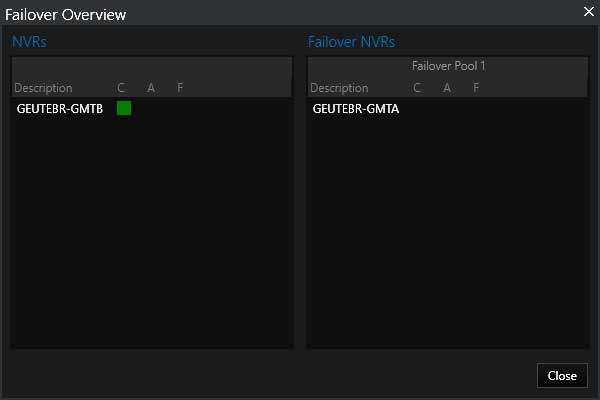Click empty area of the Failover NVRs list

[448, 230]
